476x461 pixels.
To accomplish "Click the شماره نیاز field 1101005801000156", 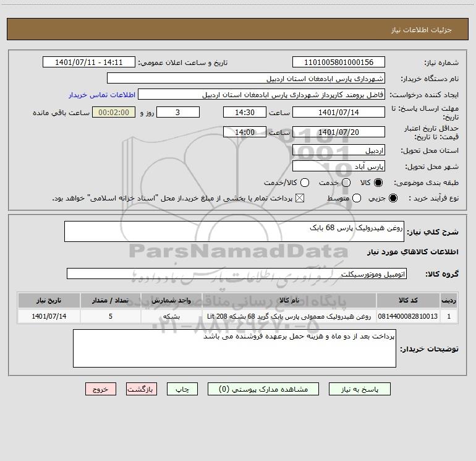I will (x=339, y=62).
